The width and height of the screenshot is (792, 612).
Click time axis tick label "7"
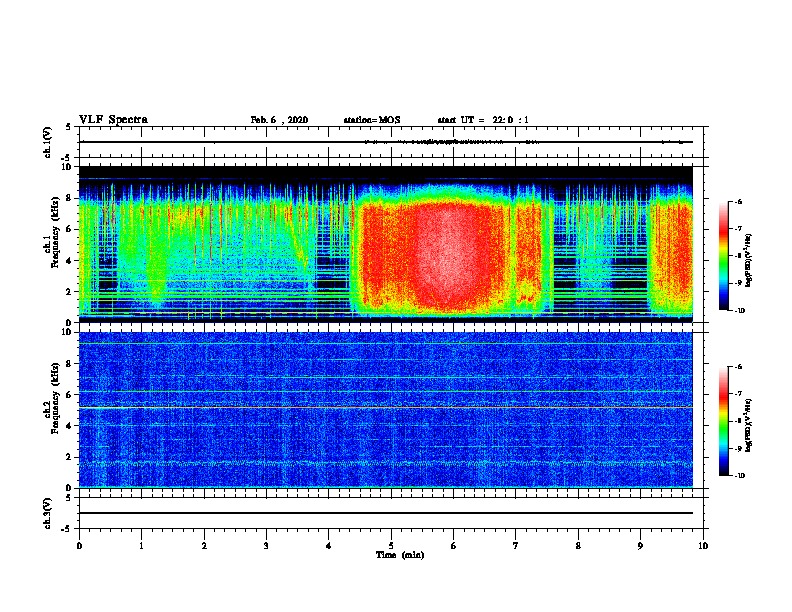click(516, 546)
